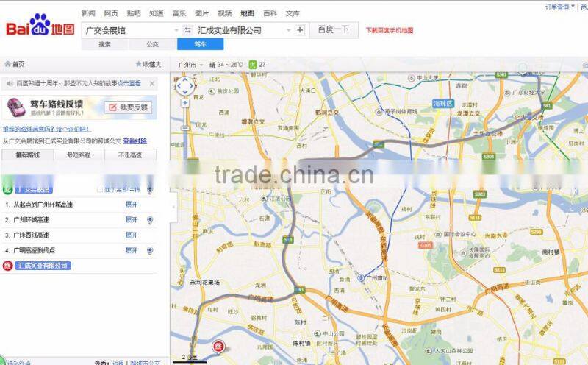Expand step 1 route details
588x365 pixels.
[131, 204]
